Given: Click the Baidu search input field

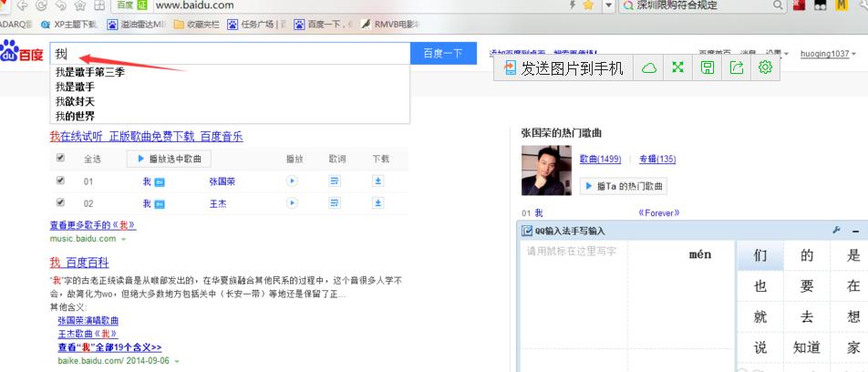Looking at the screenshot, I should (230, 53).
